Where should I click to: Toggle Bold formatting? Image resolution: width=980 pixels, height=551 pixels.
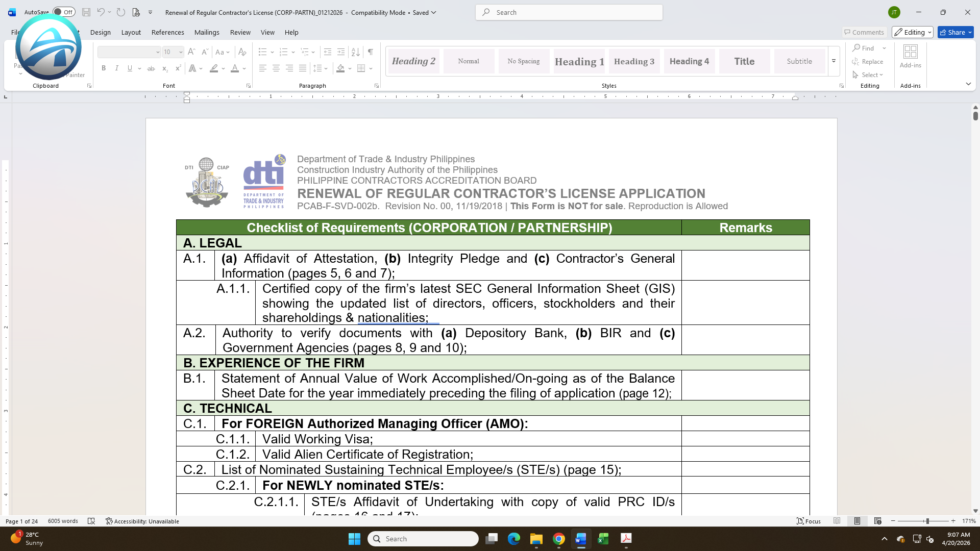click(104, 68)
